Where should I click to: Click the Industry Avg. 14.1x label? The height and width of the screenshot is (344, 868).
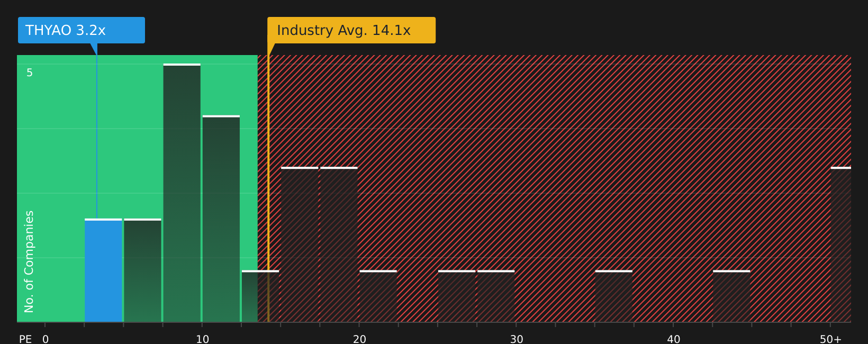[351, 30]
